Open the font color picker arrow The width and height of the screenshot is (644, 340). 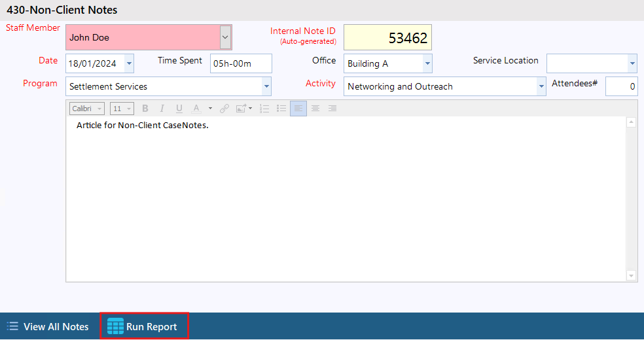click(210, 109)
